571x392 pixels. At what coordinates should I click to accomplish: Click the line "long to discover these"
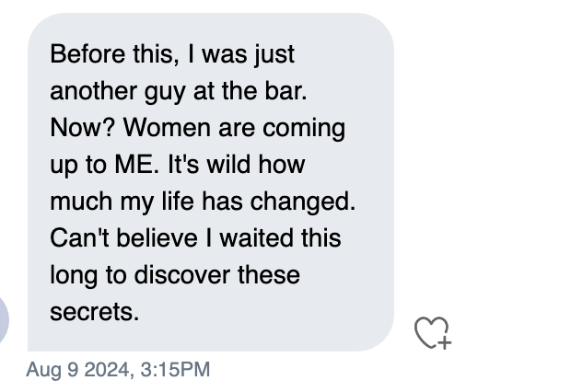point(175,275)
